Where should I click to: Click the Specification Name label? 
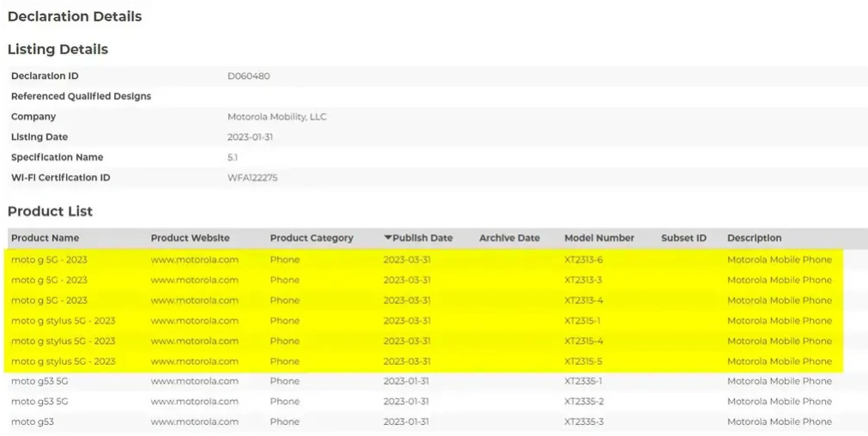(x=57, y=157)
